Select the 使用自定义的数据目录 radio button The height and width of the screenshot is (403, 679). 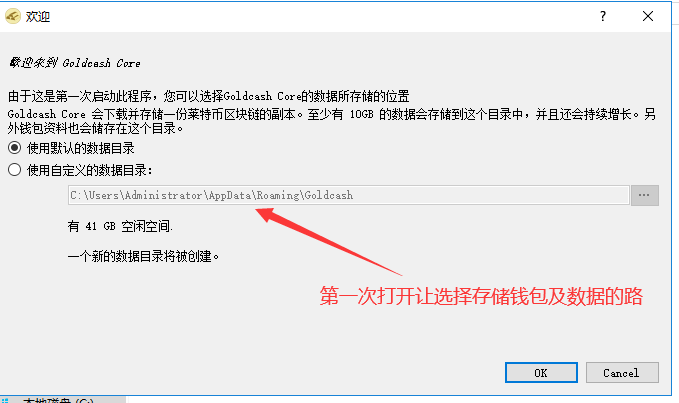coord(14,170)
